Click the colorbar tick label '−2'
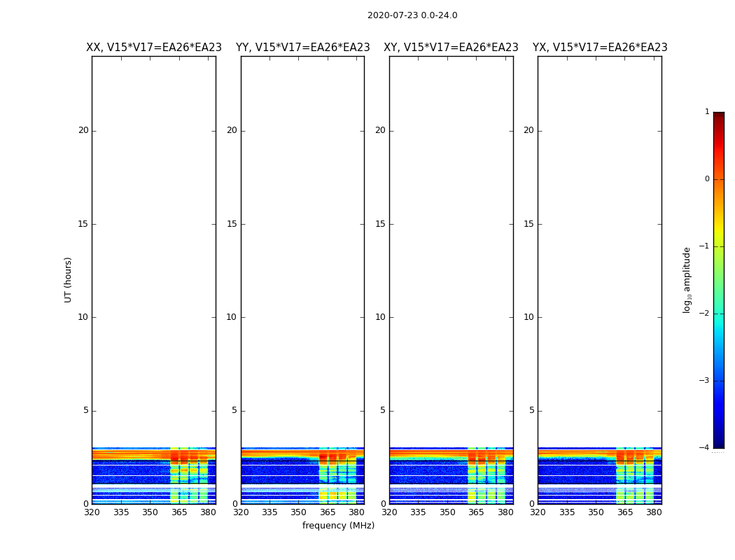The image size is (735, 560). click(704, 313)
